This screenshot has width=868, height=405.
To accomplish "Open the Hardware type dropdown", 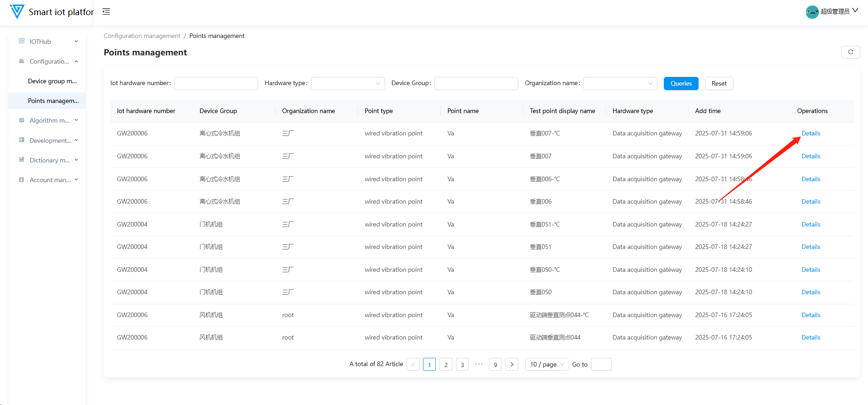I will click(347, 83).
